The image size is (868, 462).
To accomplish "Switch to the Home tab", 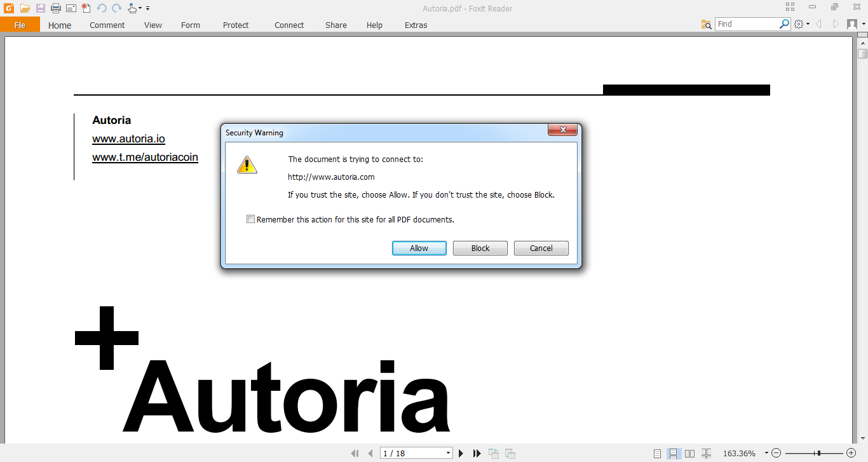I will [60, 25].
